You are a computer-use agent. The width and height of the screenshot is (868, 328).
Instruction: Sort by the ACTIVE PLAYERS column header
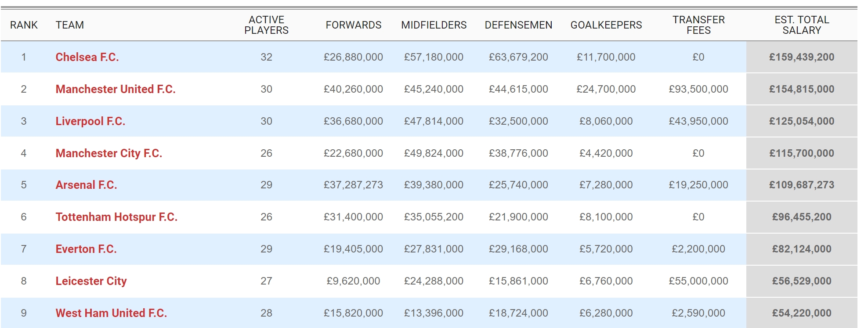click(x=266, y=25)
